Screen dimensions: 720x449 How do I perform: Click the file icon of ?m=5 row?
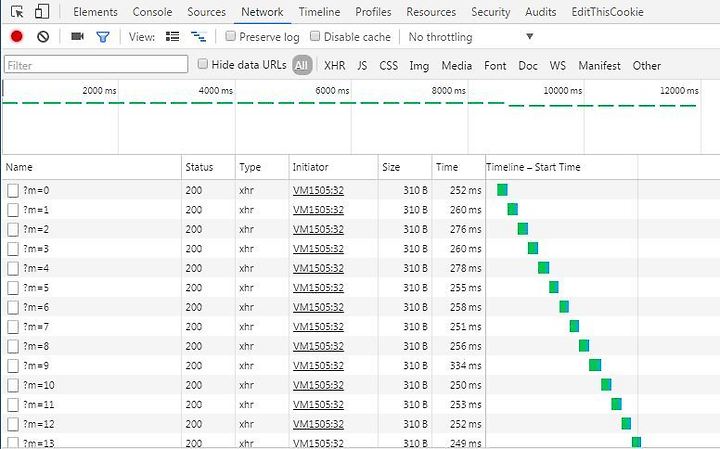(x=13, y=288)
